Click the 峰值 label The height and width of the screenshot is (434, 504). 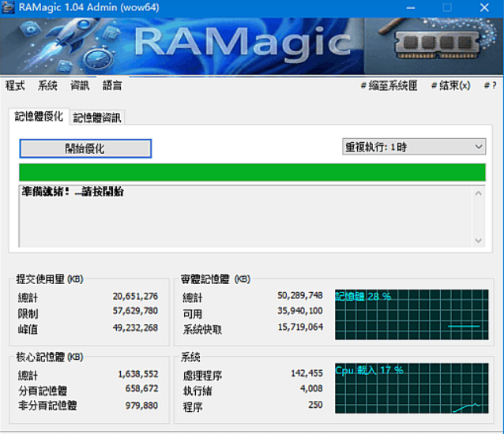coord(28,330)
